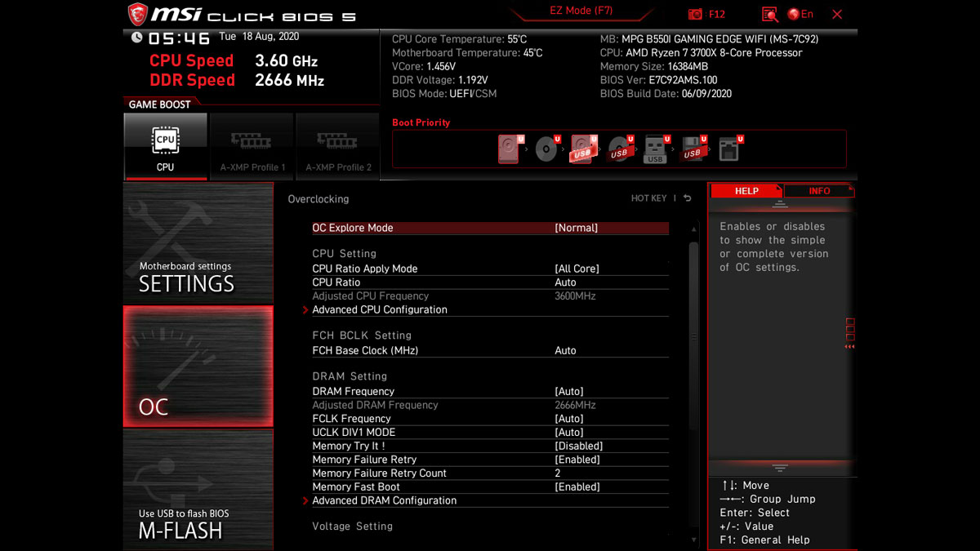The height and width of the screenshot is (551, 980).
Task: Select the USB floppy boot device icon
Action: 693,149
